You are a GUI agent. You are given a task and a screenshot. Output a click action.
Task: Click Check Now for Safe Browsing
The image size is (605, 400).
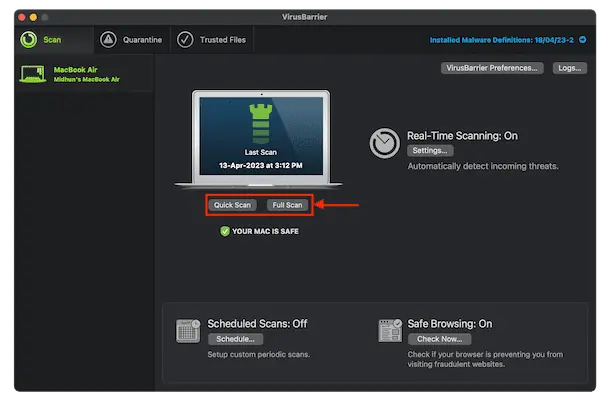[439, 339]
